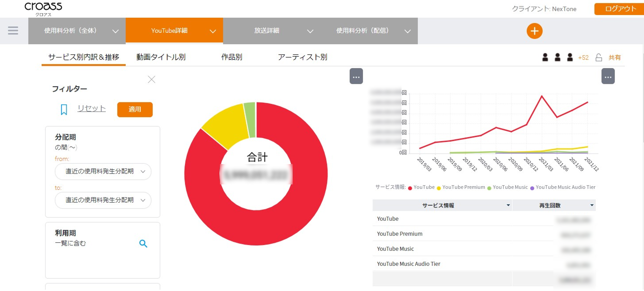Screen dimensions: 644x291
Task: Click the red YouTube legend color dot
Action: pos(410,187)
